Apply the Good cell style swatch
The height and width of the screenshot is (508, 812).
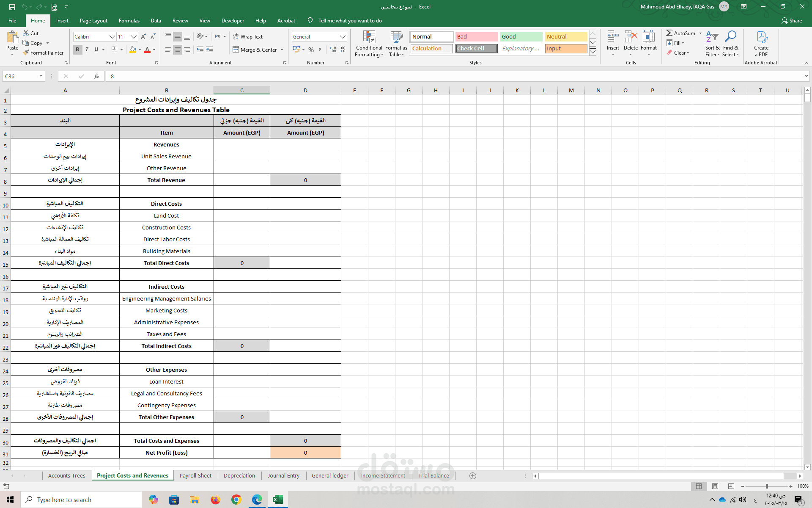521,37
